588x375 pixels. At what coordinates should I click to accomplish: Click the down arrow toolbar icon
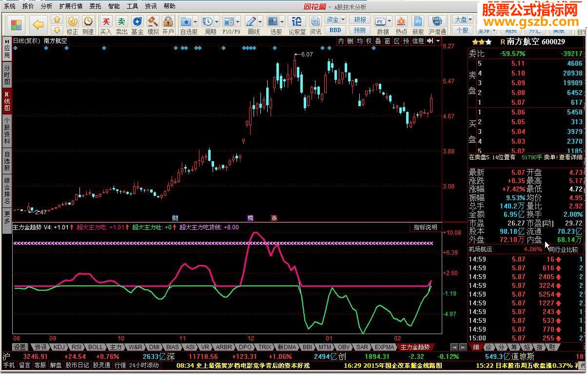pos(57,30)
